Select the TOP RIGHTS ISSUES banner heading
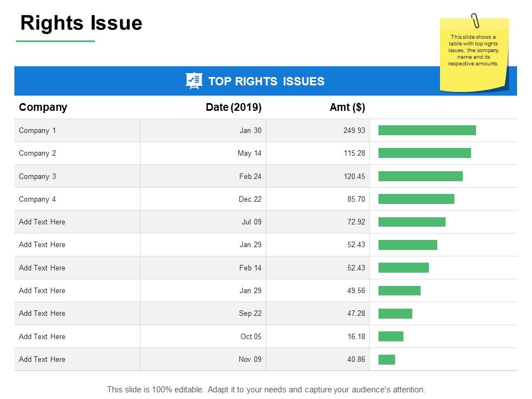Screen dimensions: 532x399 pos(267,81)
